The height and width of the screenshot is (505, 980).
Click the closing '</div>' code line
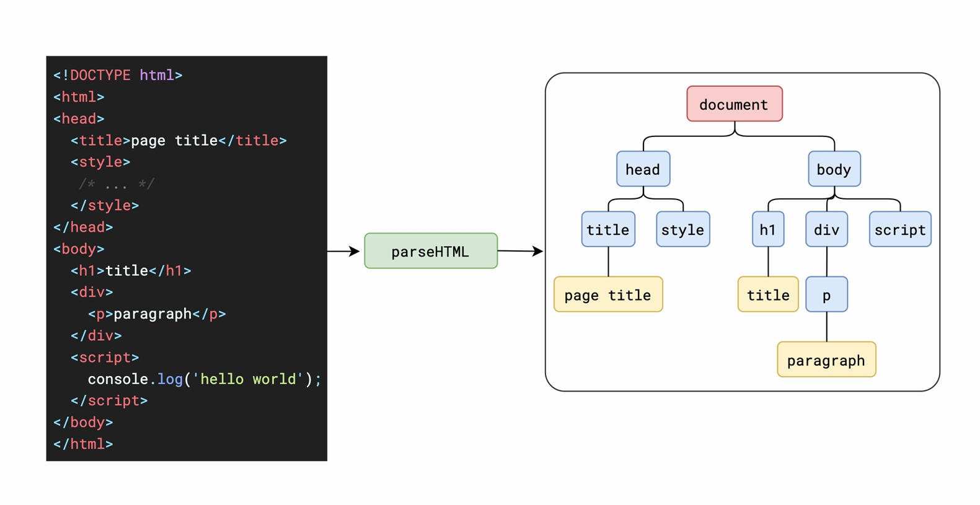(x=96, y=335)
